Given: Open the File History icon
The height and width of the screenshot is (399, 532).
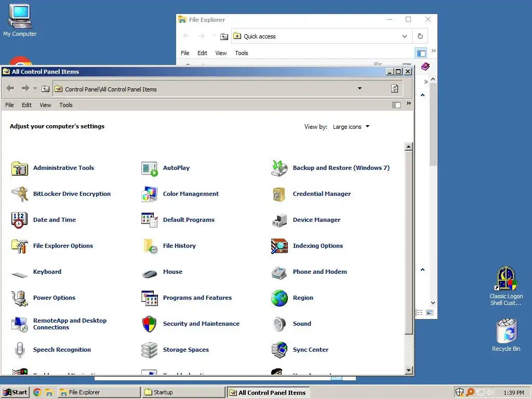Looking at the screenshot, I should tap(149, 246).
